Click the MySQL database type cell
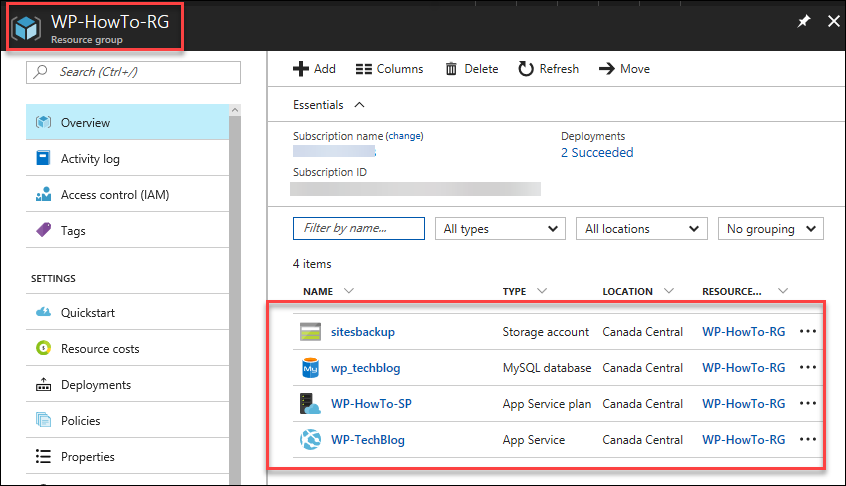Viewport: 846px width, 486px height. point(547,368)
